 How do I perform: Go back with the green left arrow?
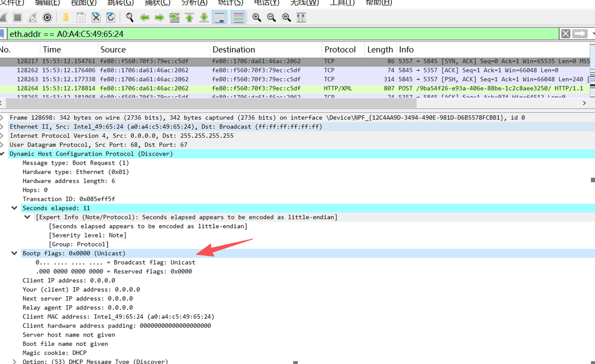(x=144, y=18)
